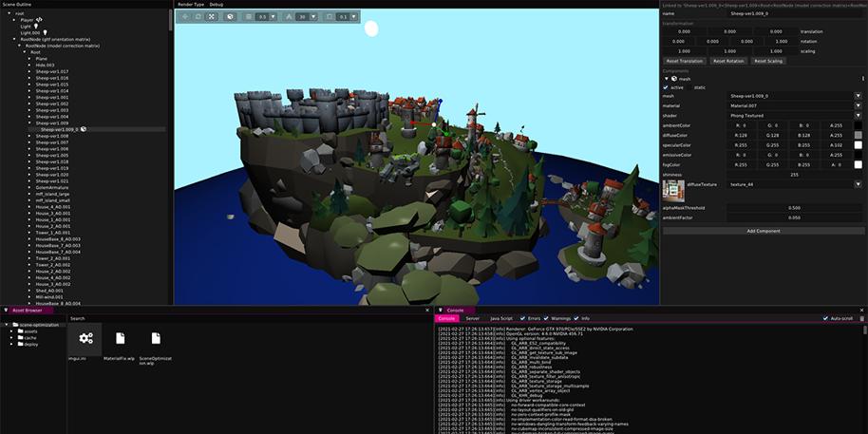Click the Reset Rotation button
This screenshot has height=434, width=868.
click(x=728, y=61)
